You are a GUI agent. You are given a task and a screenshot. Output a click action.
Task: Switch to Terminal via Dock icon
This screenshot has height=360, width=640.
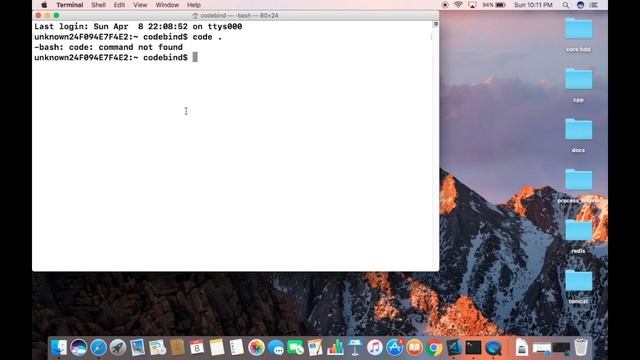pyautogui.click(x=473, y=348)
